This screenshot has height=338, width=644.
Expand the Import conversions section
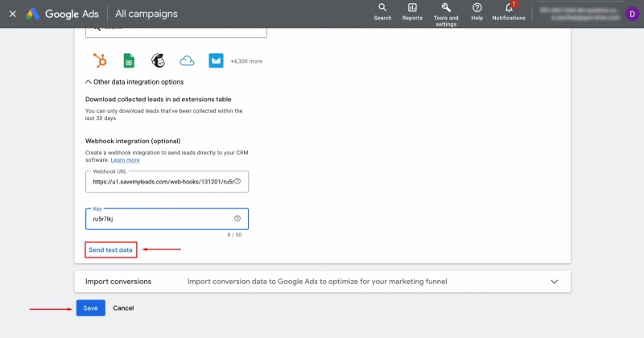tap(323, 282)
